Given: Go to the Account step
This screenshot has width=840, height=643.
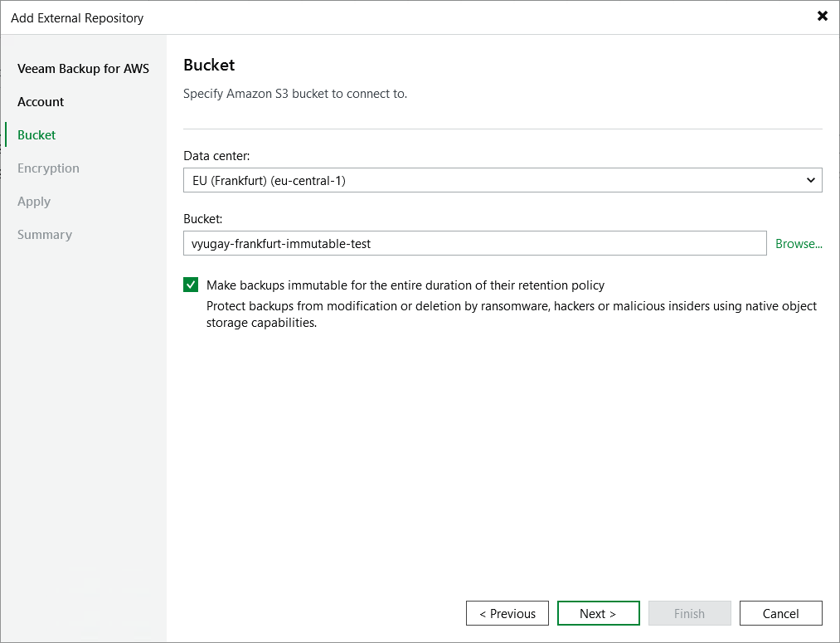Looking at the screenshot, I should coord(41,101).
